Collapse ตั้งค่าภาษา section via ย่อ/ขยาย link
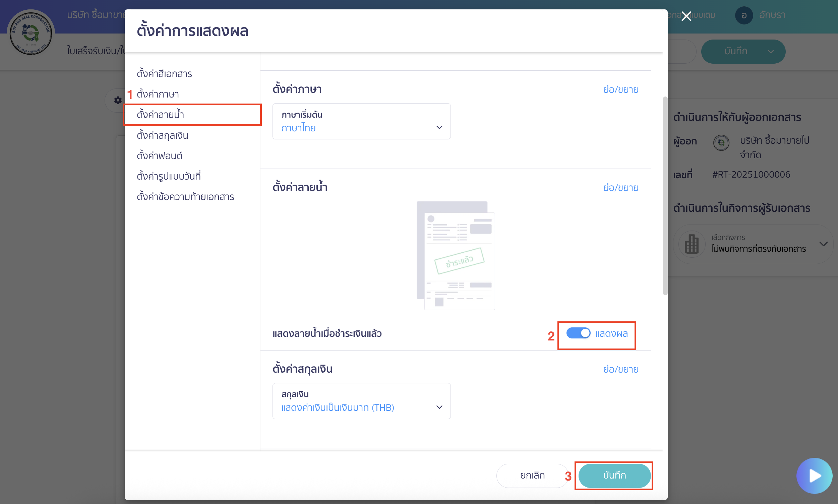This screenshot has width=838, height=504. coord(621,89)
